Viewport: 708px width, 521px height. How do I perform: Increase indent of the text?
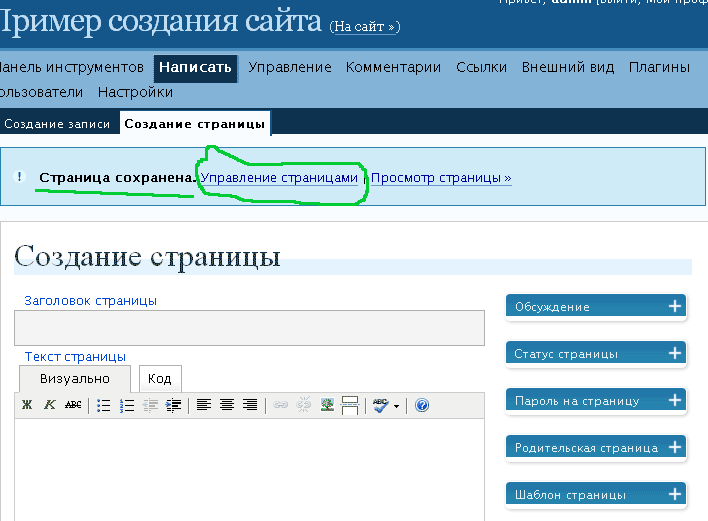click(173, 405)
